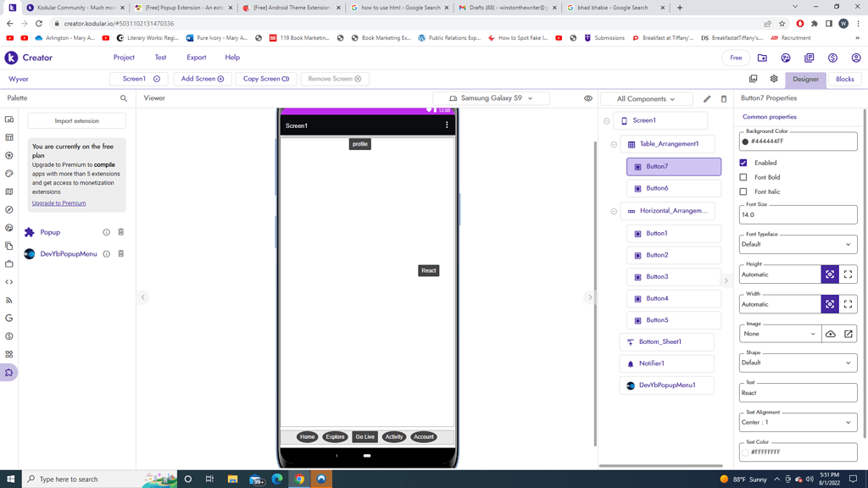Follow the Upgrade to Premium link
The width and height of the screenshot is (868, 488).
point(58,203)
